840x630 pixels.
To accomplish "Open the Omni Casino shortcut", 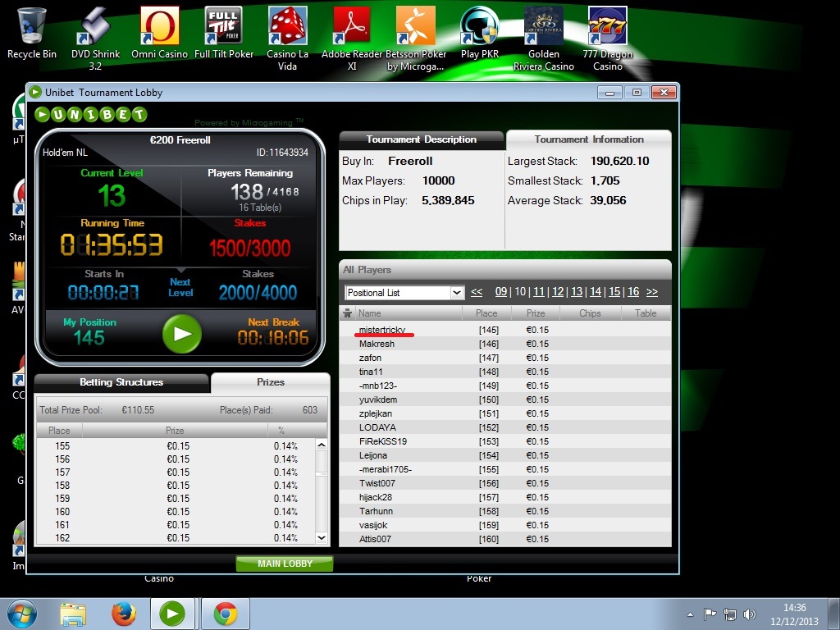I will pos(160,33).
